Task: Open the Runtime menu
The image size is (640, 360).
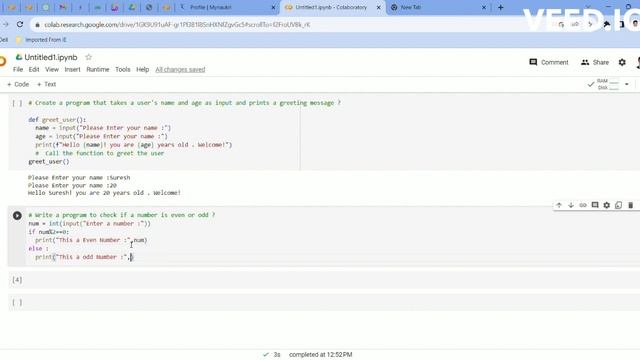Action: click(x=98, y=69)
